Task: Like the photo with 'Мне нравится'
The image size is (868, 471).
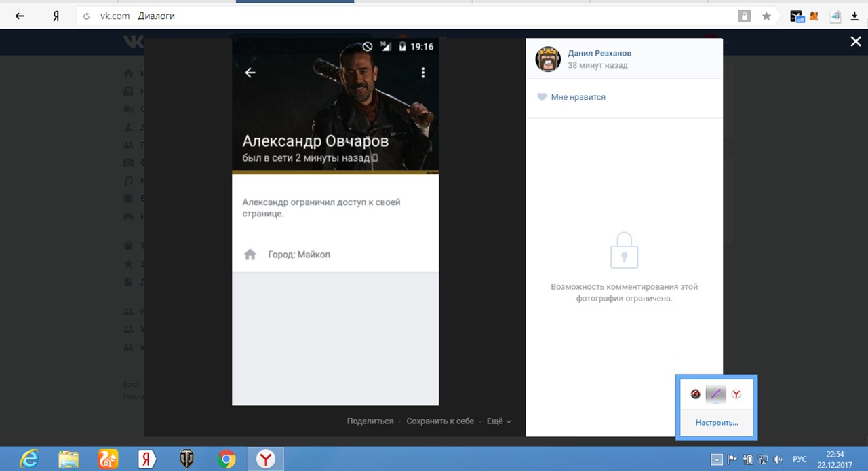Action: [x=570, y=97]
